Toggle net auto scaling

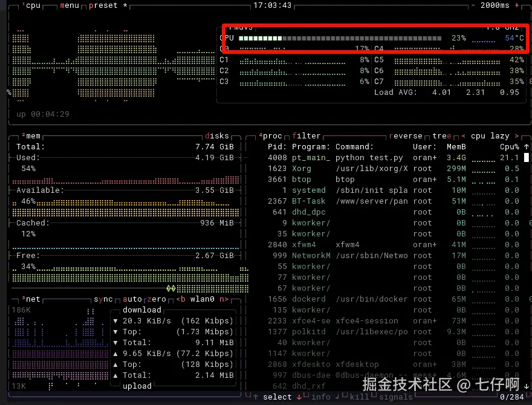[132, 299]
